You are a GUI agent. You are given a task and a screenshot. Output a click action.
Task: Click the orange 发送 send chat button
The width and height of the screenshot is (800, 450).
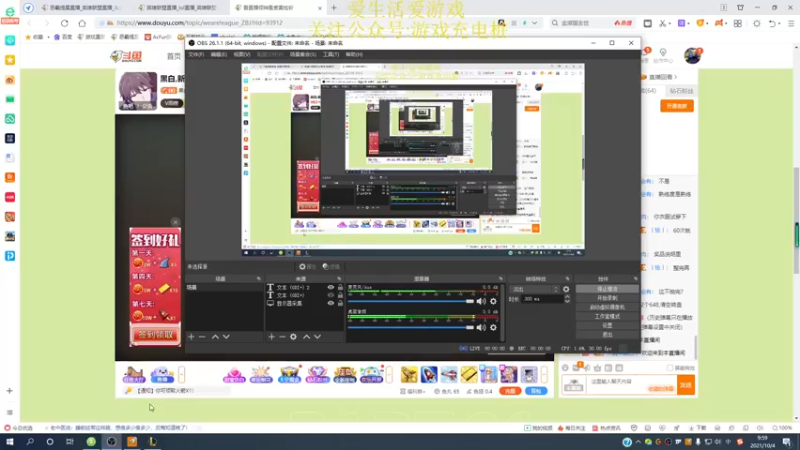pos(686,385)
